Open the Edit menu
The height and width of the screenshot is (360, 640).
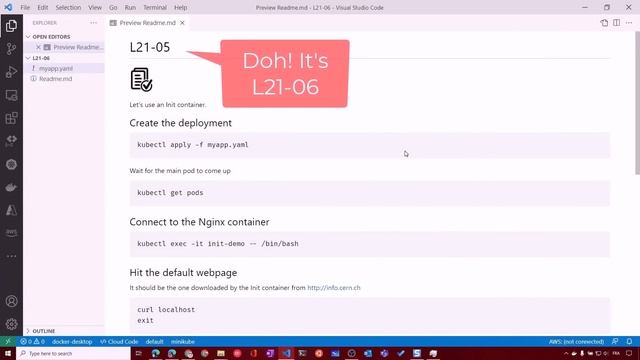(x=42, y=7)
